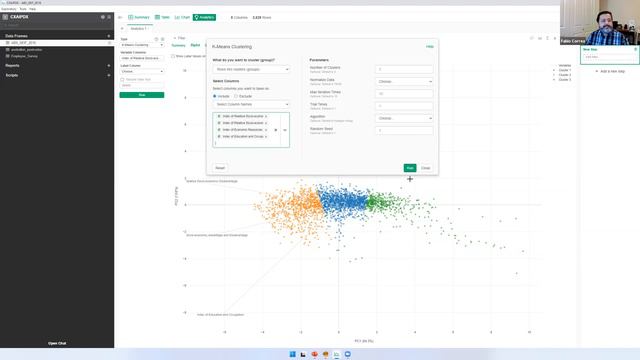Toggle Cluster 1 legend entry

point(562,70)
